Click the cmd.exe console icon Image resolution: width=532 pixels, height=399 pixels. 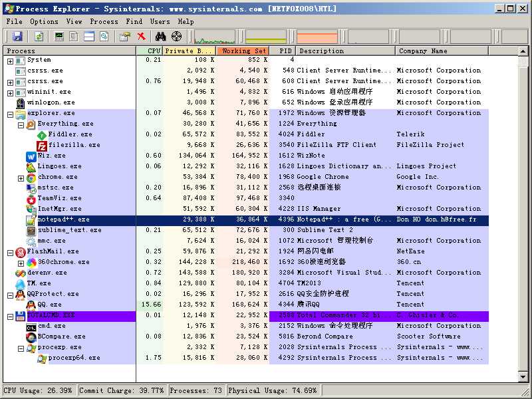(31, 327)
